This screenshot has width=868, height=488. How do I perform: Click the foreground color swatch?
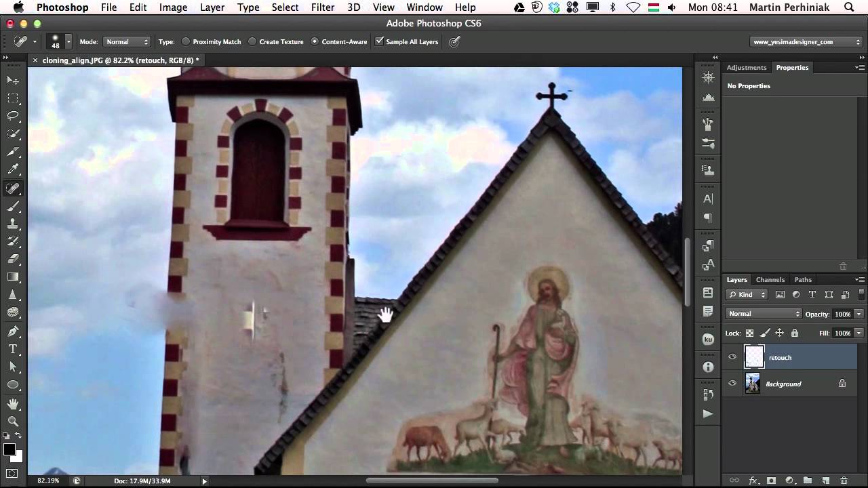[x=9, y=450]
